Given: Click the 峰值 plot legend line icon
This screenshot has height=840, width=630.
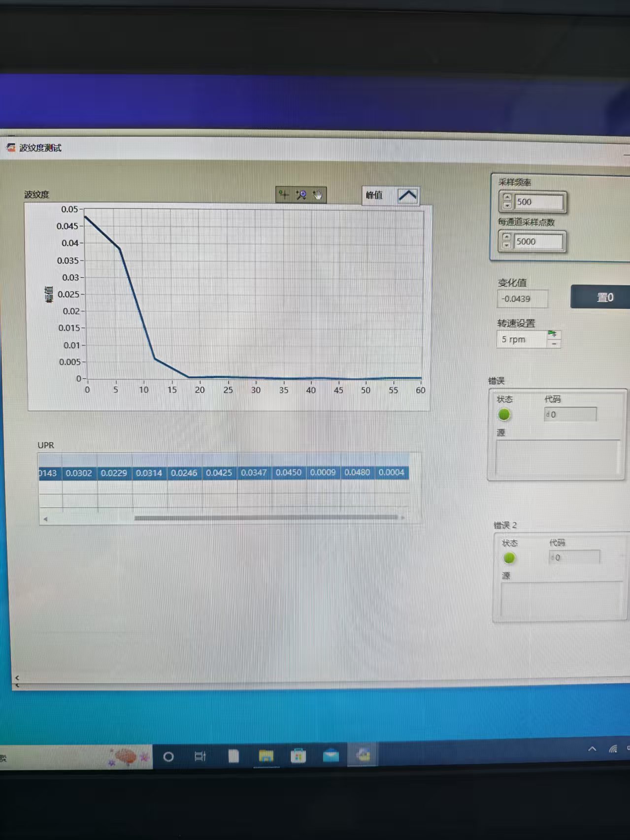Looking at the screenshot, I should [x=407, y=195].
